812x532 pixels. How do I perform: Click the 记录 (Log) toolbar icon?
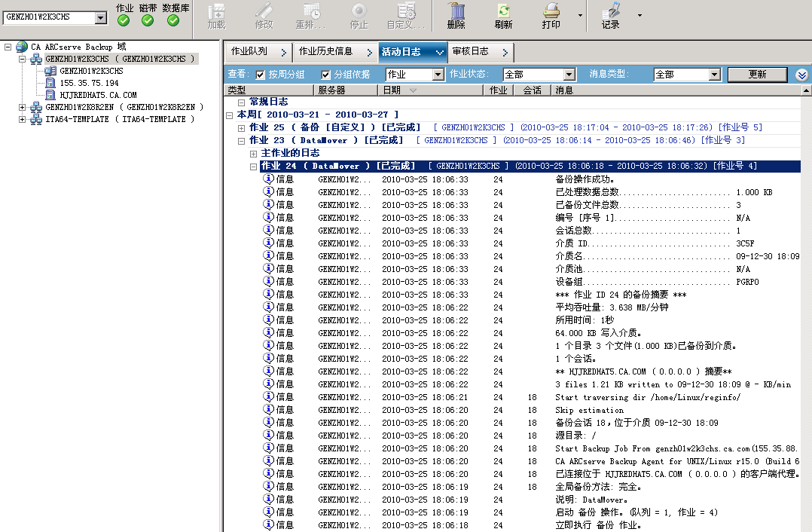(x=611, y=11)
